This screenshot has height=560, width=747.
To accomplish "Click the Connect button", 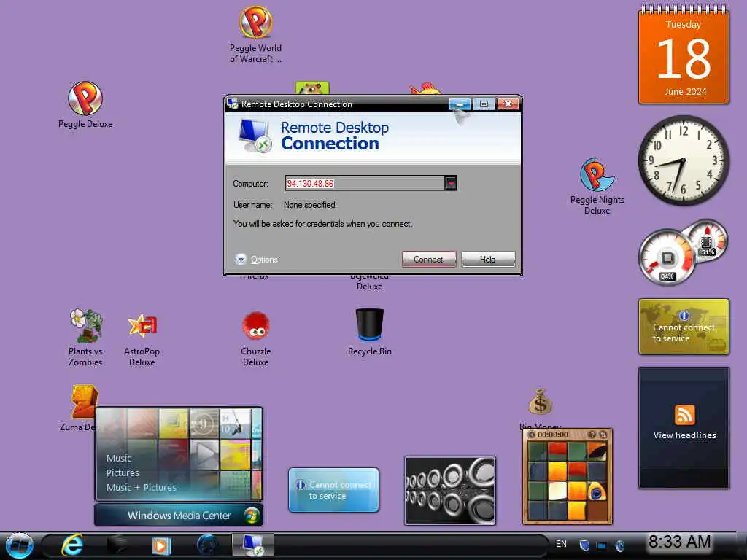I will tap(429, 260).
